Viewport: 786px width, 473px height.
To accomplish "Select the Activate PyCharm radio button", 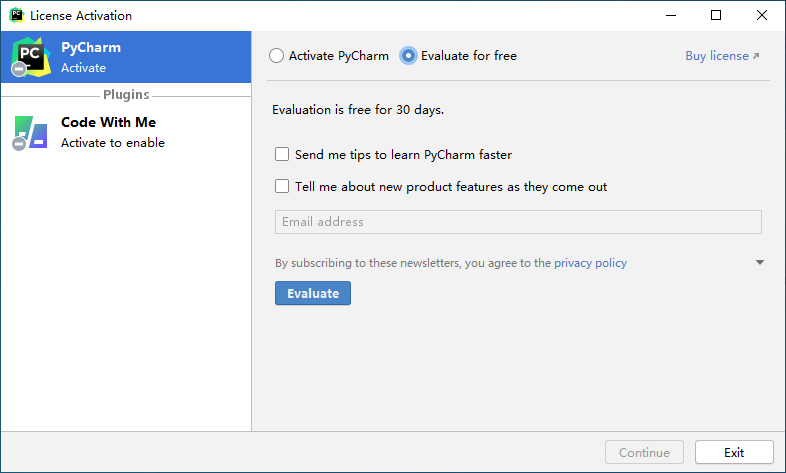I will (276, 56).
